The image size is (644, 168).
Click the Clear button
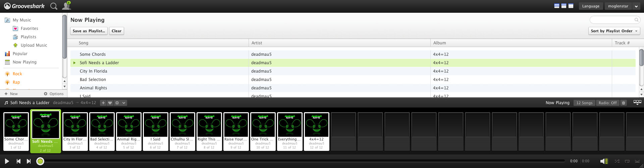click(117, 31)
